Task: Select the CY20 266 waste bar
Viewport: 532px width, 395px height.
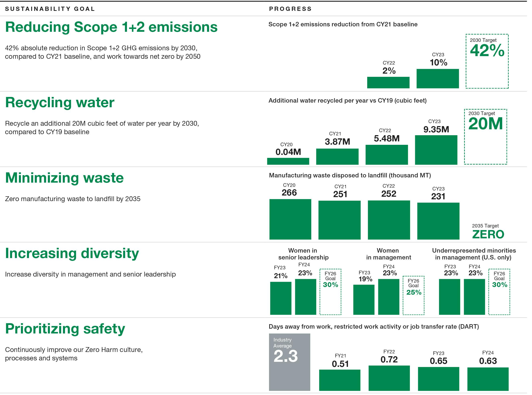Action: click(x=290, y=219)
